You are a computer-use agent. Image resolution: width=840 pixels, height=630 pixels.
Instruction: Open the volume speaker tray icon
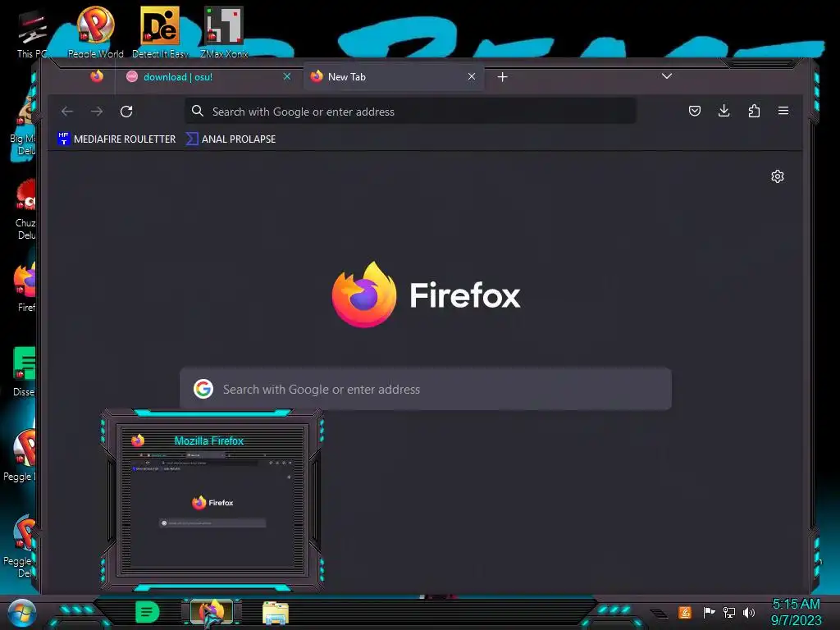click(749, 612)
